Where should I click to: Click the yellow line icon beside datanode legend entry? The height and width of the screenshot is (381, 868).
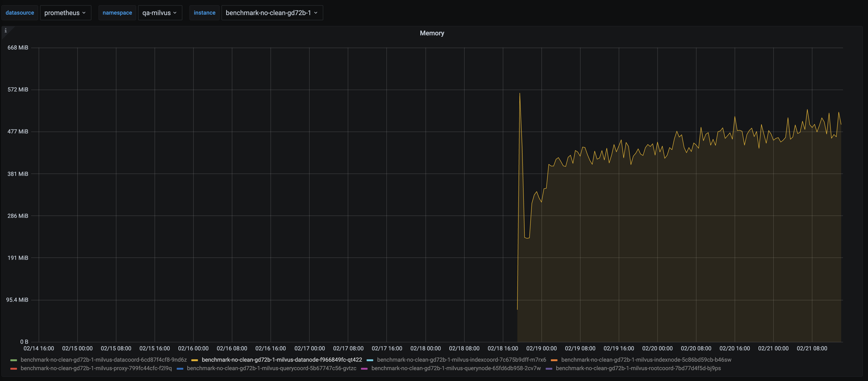(x=195, y=360)
